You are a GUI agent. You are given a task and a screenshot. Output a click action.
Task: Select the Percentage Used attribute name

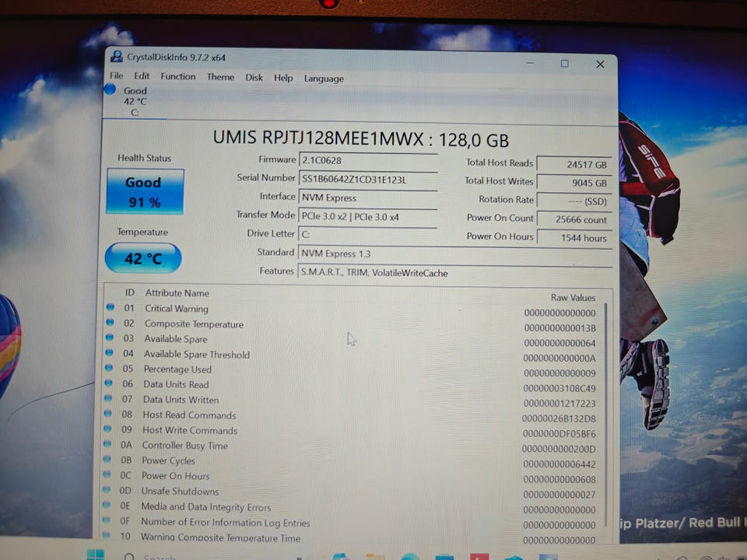tap(177, 369)
